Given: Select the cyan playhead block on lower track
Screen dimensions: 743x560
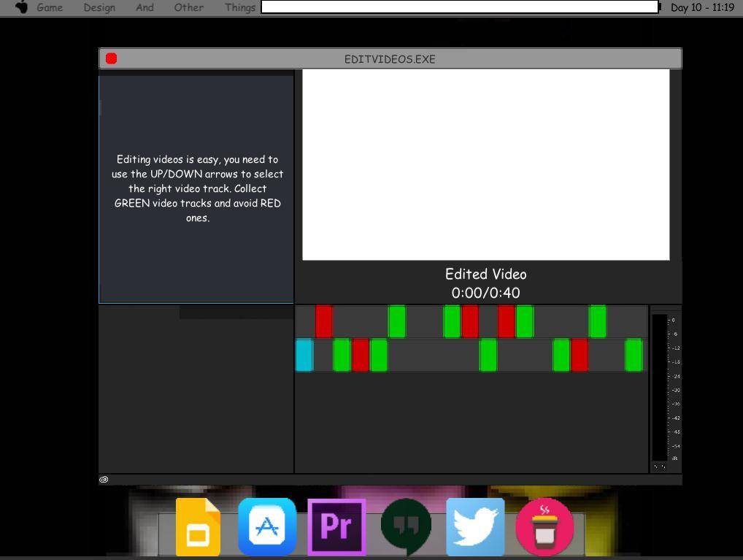Looking at the screenshot, I should (304, 355).
